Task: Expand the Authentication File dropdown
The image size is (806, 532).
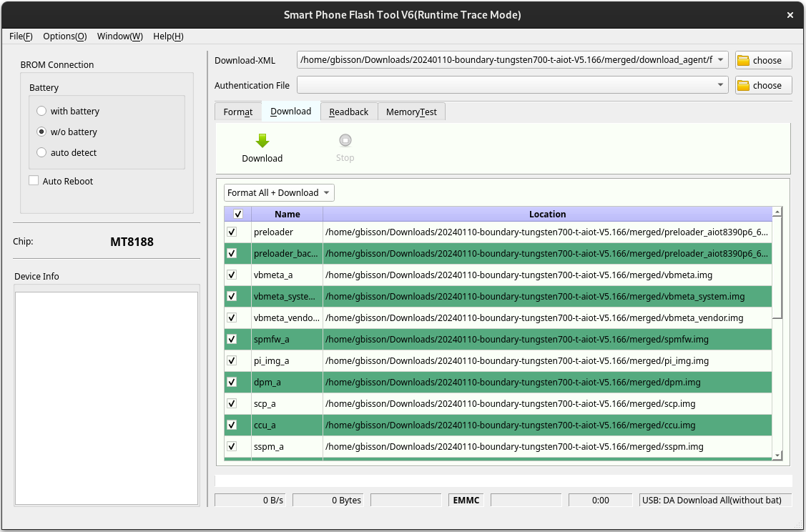Action: click(720, 85)
